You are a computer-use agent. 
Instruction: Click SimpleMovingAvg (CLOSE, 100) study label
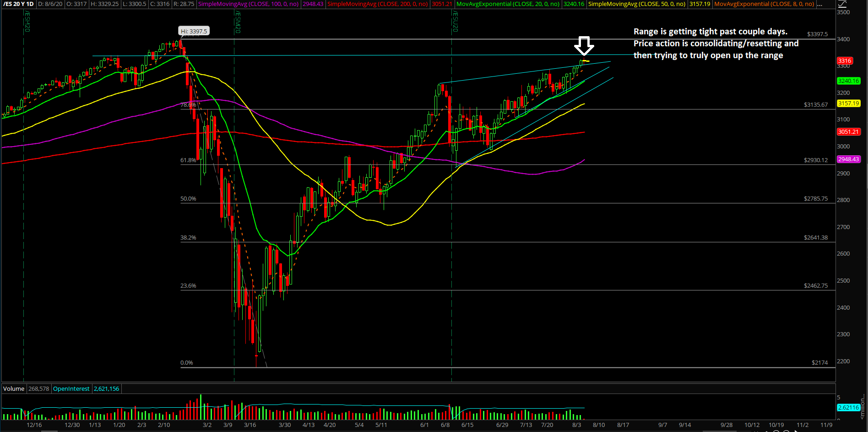click(x=248, y=4)
